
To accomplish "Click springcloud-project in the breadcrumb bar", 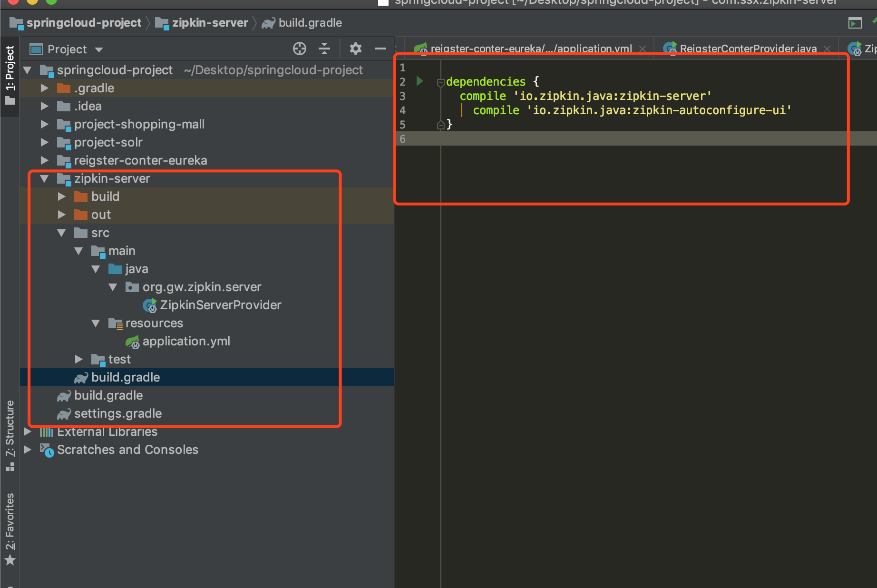I will click(x=84, y=23).
